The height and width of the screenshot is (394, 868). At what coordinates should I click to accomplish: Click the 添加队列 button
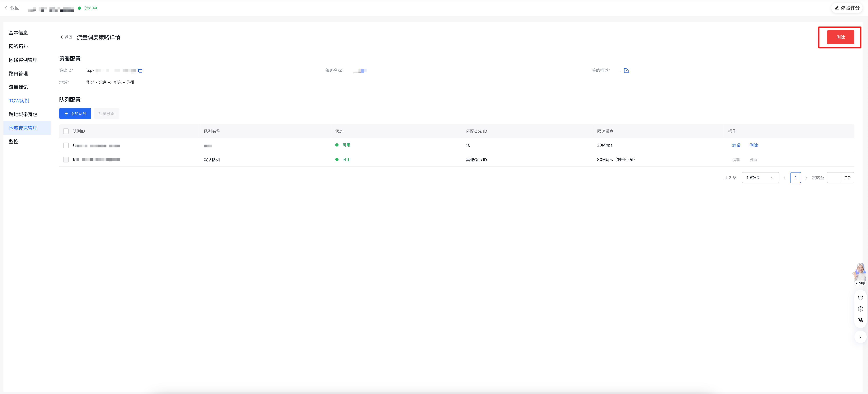[75, 114]
